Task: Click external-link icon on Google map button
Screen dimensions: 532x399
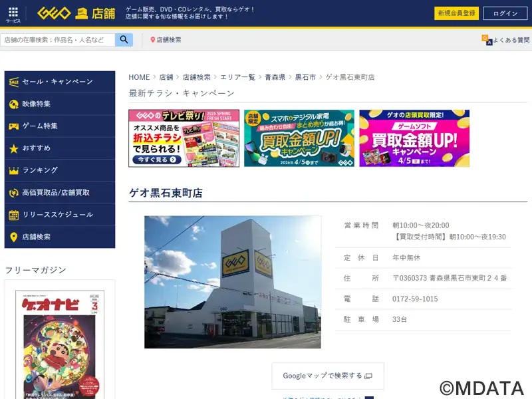Action: 368,376
